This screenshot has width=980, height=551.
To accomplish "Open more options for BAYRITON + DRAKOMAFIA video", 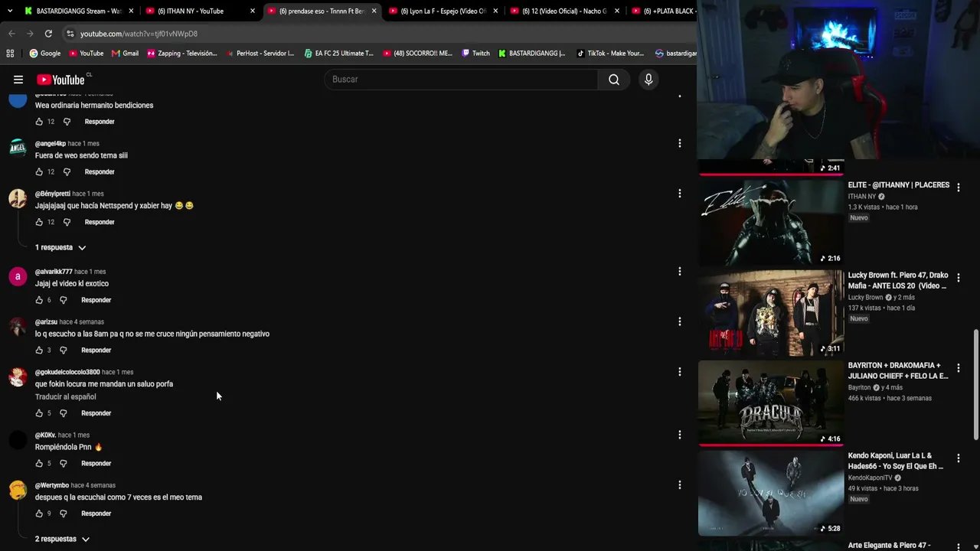I will point(958,368).
